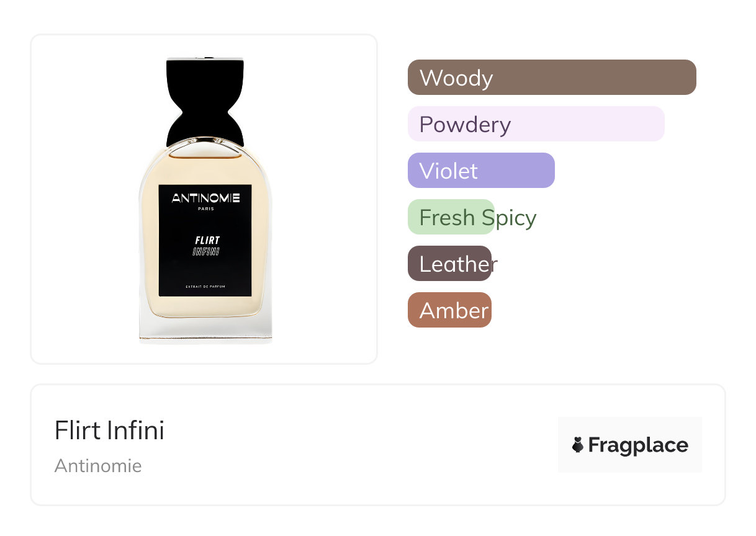This screenshot has width=756, height=536.
Task: Click the Woody accord bar
Action: click(x=551, y=78)
